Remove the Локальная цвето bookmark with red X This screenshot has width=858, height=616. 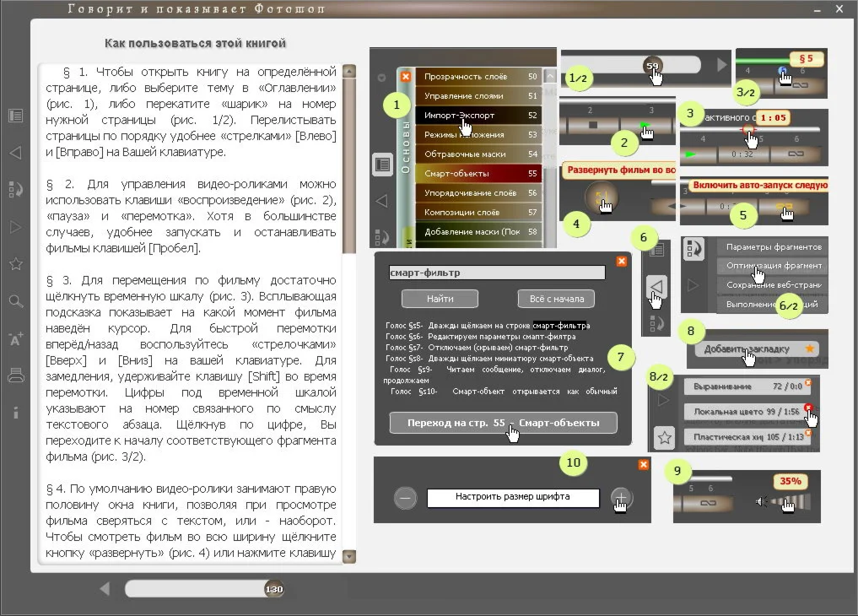point(808,408)
